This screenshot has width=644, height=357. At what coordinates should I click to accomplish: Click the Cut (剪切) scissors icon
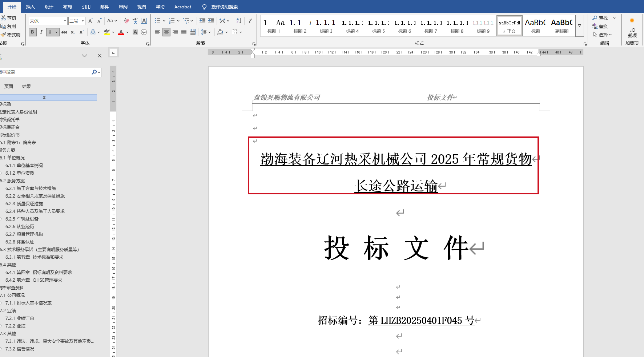pyautogui.click(x=3, y=18)
